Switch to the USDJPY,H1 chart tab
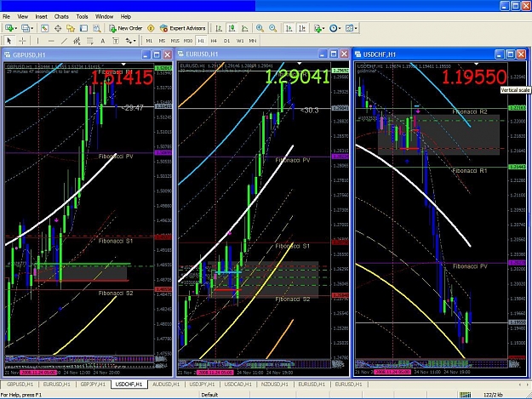This screenshot has height=399, width=532. [202, 384]
